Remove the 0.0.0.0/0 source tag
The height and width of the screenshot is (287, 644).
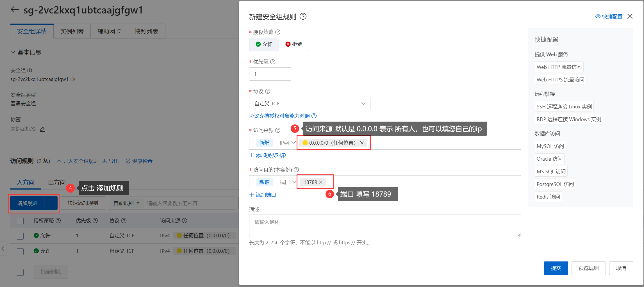coord(362,143)
